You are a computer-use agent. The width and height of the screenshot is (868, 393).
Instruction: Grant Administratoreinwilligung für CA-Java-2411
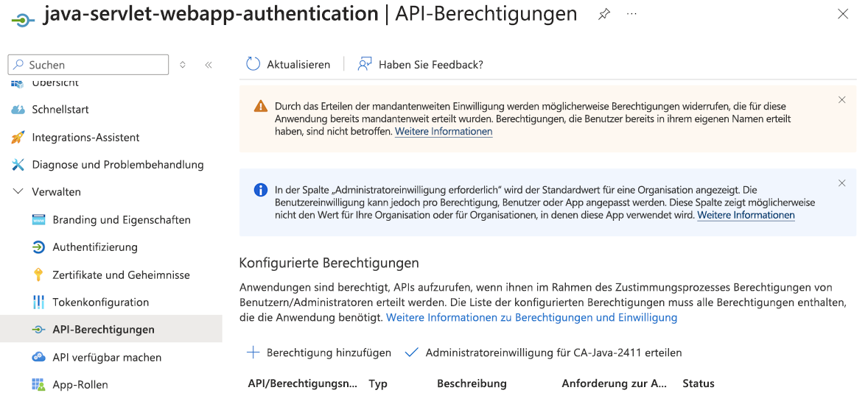pyautogui.click(x=544, y=353)
